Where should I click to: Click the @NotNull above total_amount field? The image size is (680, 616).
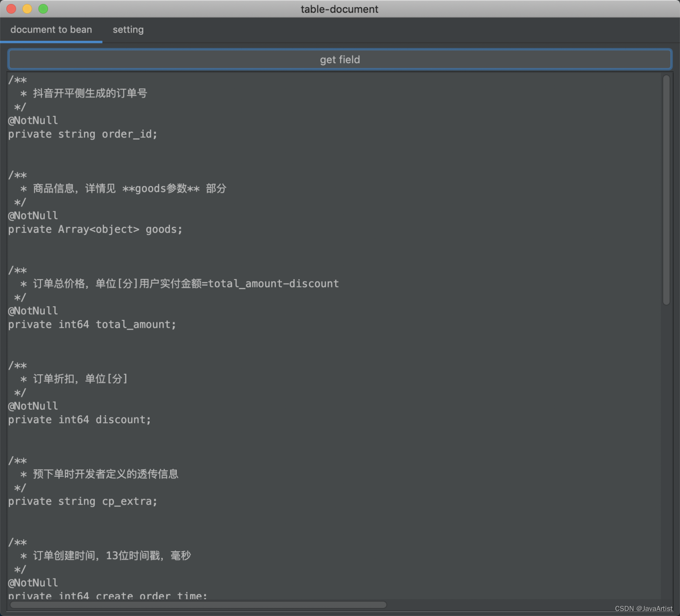[33, 311]
